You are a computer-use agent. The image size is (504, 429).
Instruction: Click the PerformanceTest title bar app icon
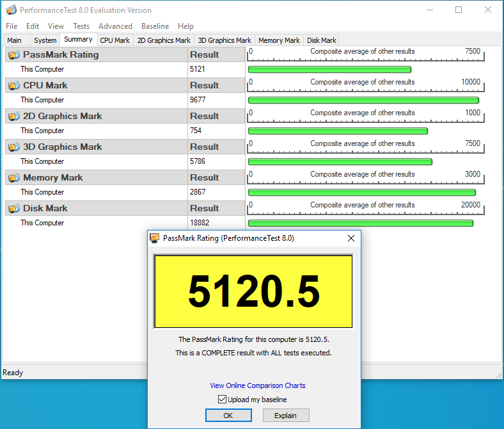click(x=12, y=10)
